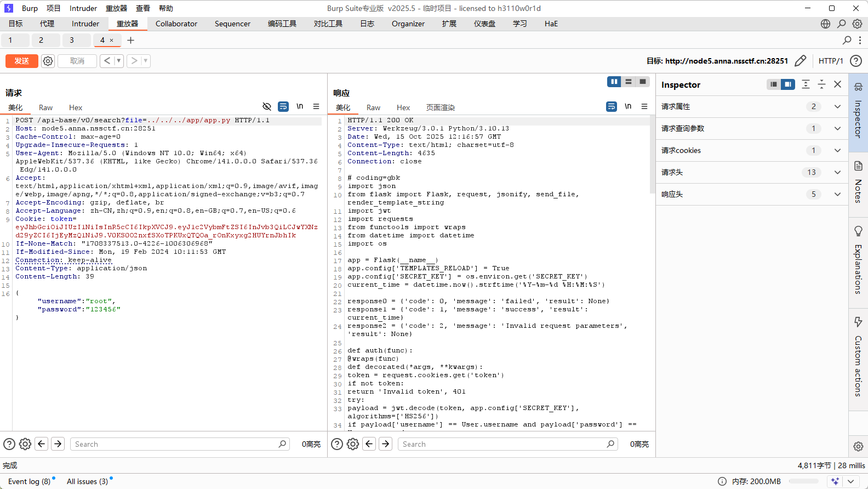Open the Intruder menu in menu bar
The width and height of the screenshot is (868, 489).
pyautogui.click(x=83, y=8)
